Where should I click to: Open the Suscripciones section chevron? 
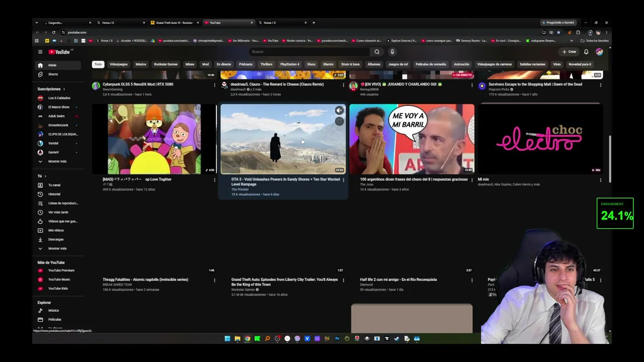[64, 89]
